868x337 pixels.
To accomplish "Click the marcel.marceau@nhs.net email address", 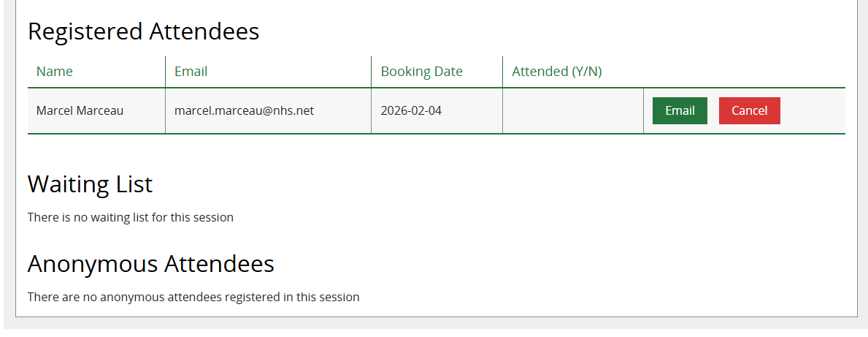I will [x=244, y=111].
